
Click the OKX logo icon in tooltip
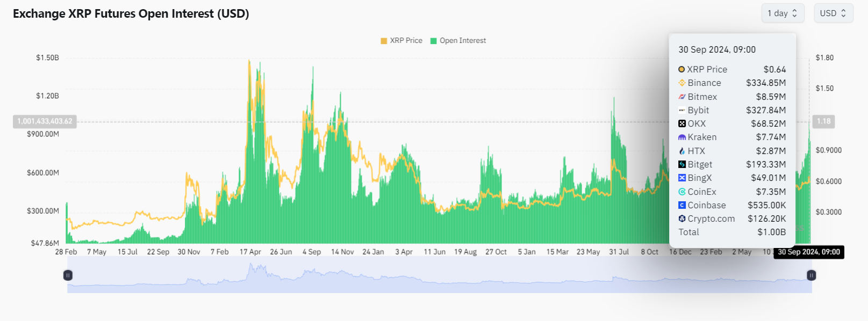(x=682, y=123)
